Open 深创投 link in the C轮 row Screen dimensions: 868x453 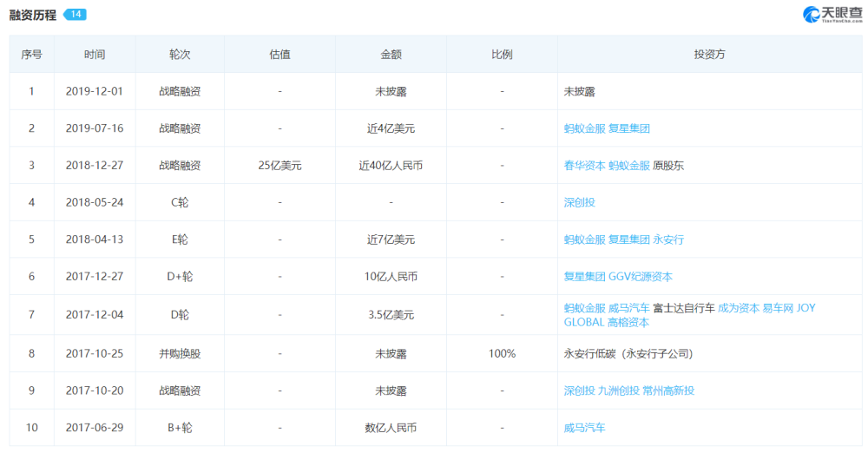[x=579, y=203]
